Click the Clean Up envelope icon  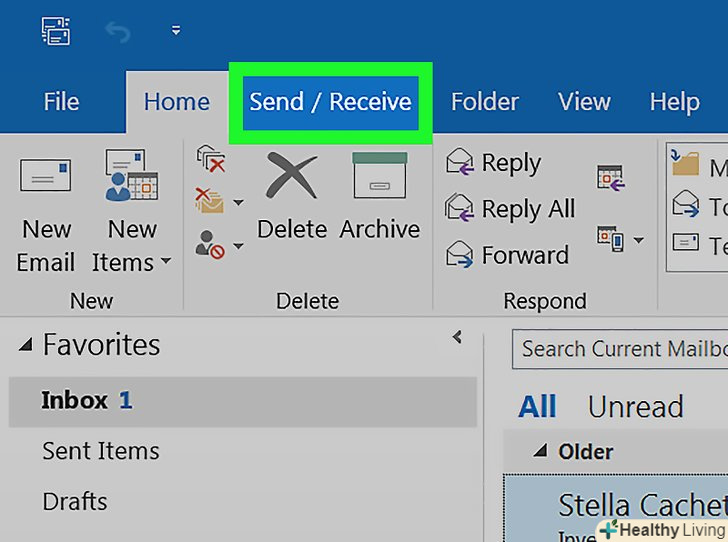(x=209, y=201)
